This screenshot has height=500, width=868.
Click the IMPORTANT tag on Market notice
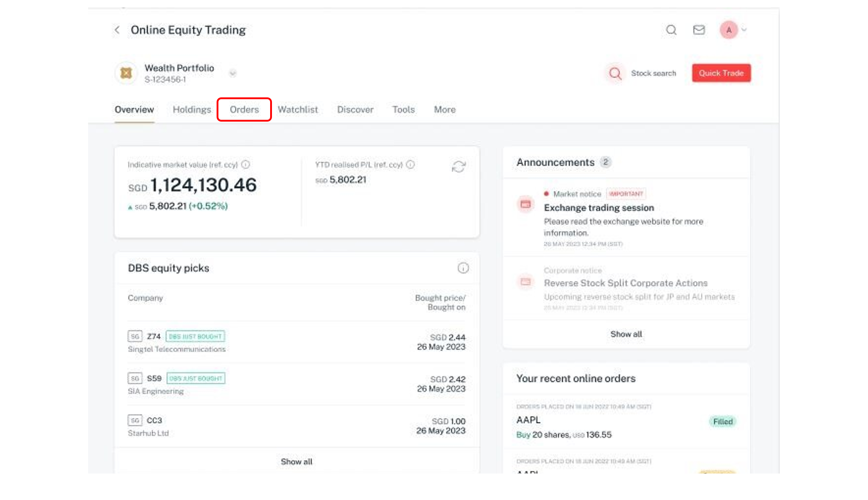click(x=626, y=194)
